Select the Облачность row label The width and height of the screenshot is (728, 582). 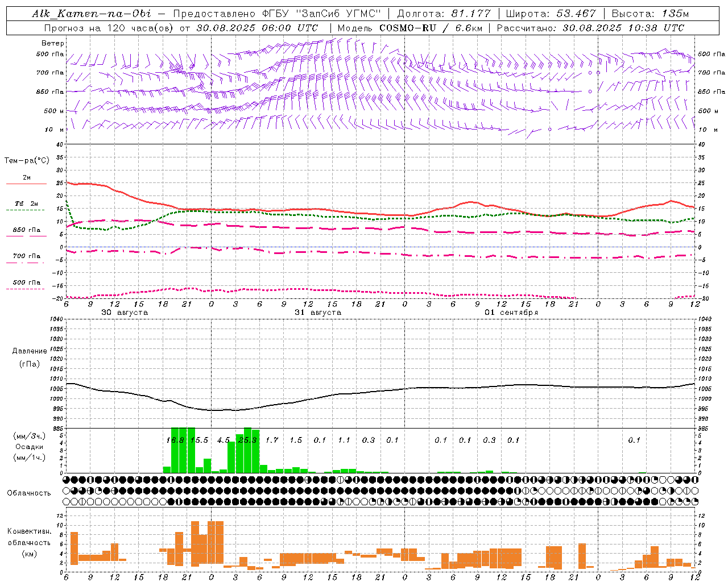click(29, 493)
